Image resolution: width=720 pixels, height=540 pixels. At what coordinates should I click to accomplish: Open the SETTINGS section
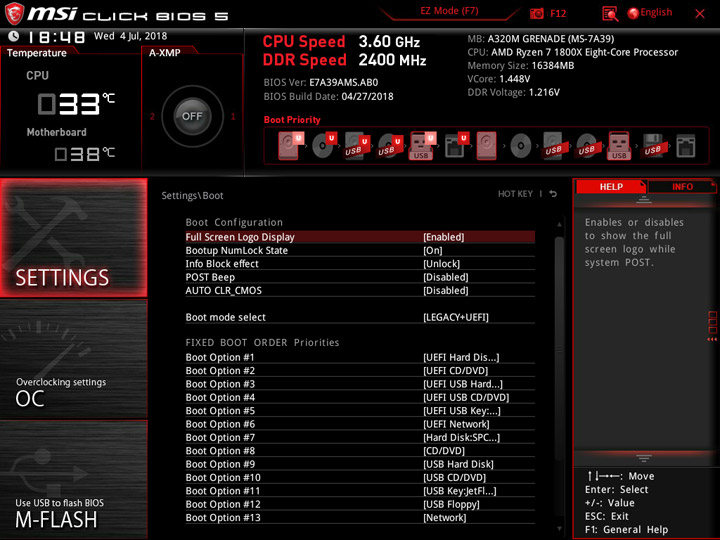coord(73,237)
